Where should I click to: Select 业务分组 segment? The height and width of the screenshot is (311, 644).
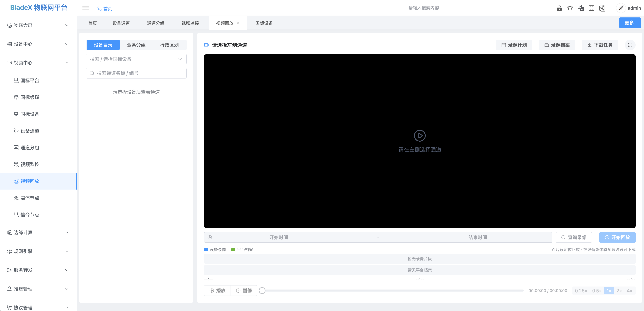point(136,45)
